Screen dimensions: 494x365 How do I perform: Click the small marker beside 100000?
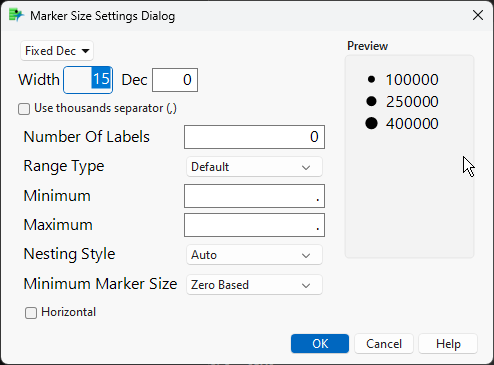pos(371,79)
